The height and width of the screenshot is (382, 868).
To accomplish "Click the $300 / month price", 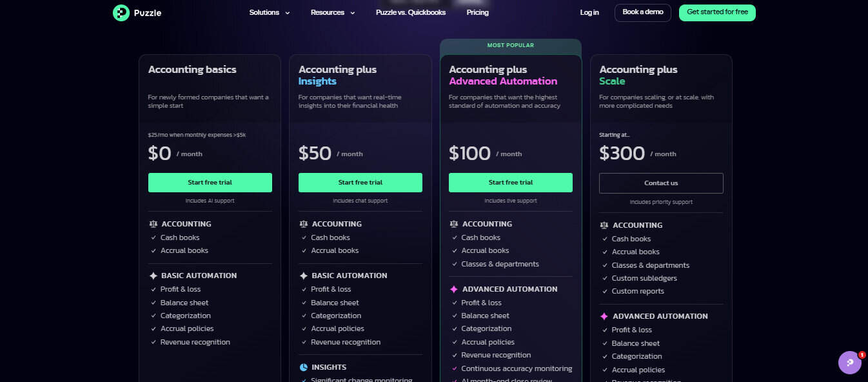I will click(x=638, y=153).
